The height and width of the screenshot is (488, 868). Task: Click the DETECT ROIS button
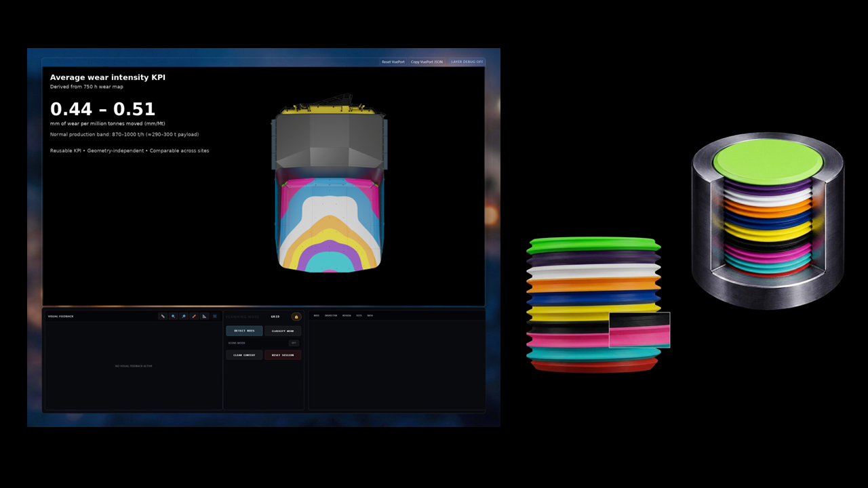tap(244, 331)
